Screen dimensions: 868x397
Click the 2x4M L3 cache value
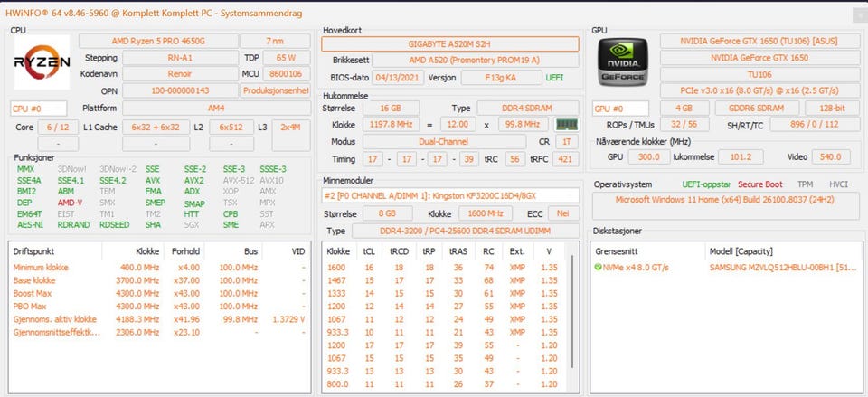290,128
